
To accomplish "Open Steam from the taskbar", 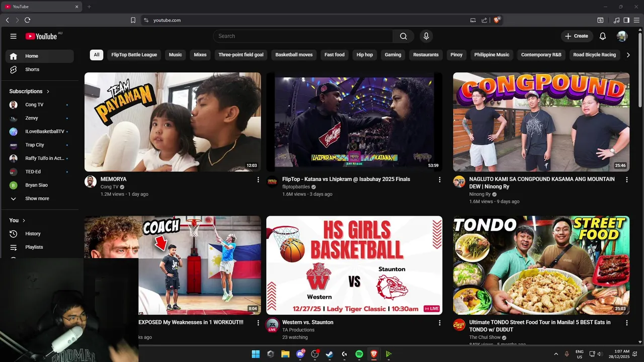I will pyautogui.click(x=330, y=354).
